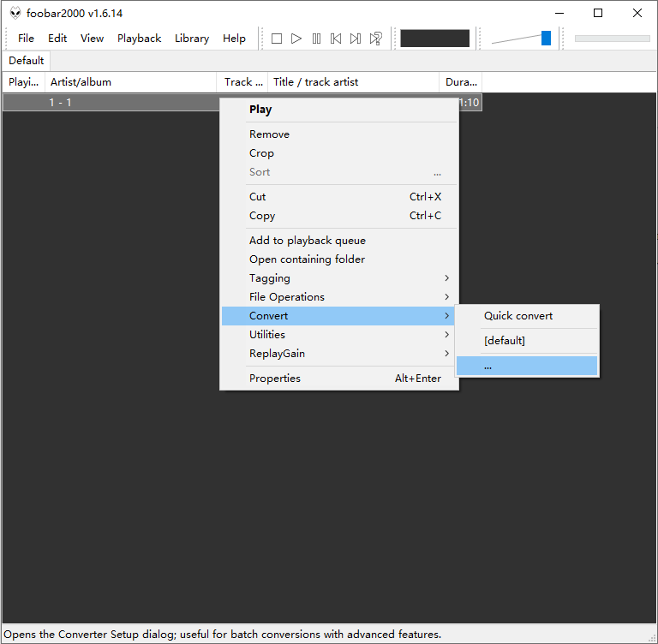Expand the Tagging submenu
This screenshot has height=644, width=658.
339,278
